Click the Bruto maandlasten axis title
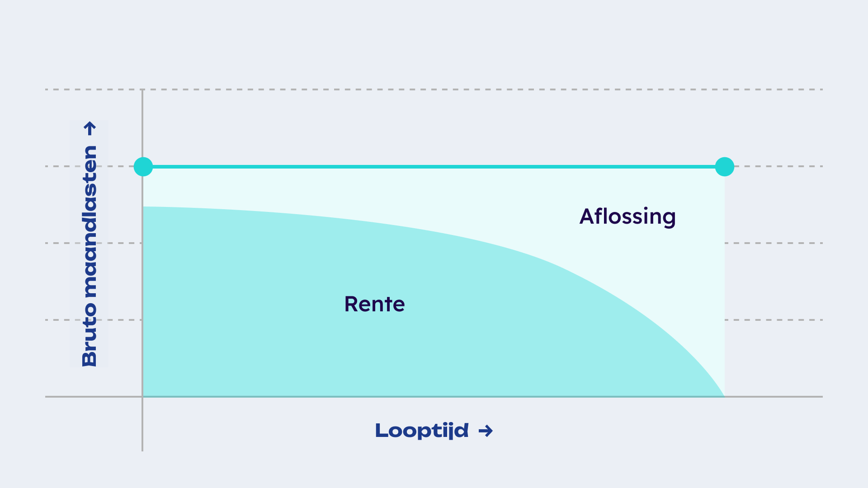Viewport: 868px width, 488px height. pos(90,256)
